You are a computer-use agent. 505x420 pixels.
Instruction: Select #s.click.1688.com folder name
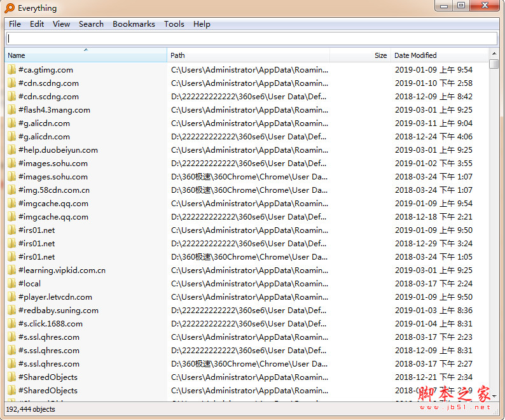[x=51, y=324]
